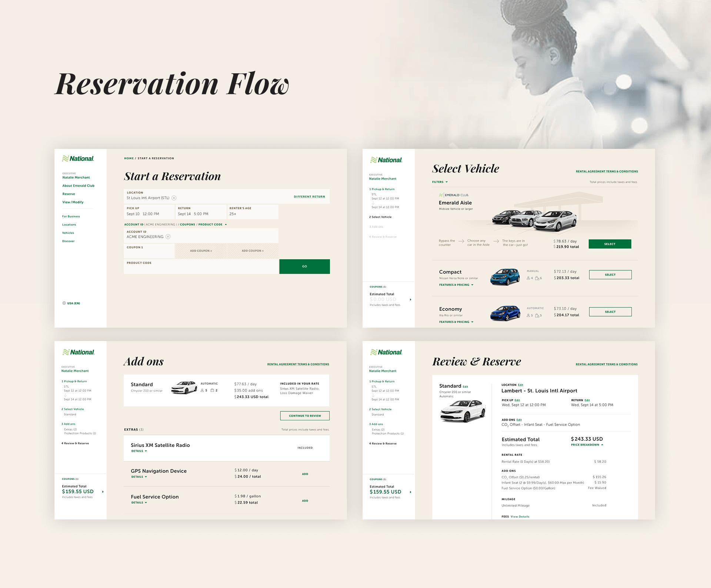Screen dimensions: 711x588
Task: Click the globe icon beside USA (EN)
Action: [64, 303]
